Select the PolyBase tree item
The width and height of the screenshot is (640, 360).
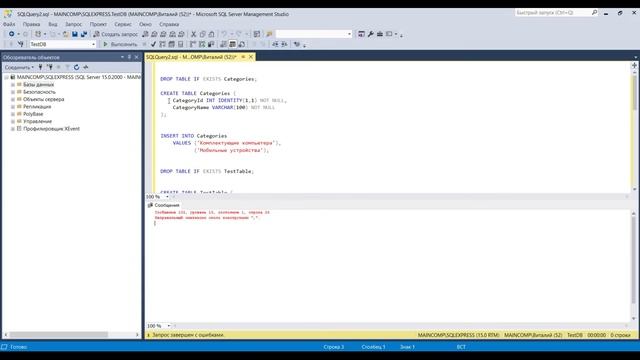[33, 114]
